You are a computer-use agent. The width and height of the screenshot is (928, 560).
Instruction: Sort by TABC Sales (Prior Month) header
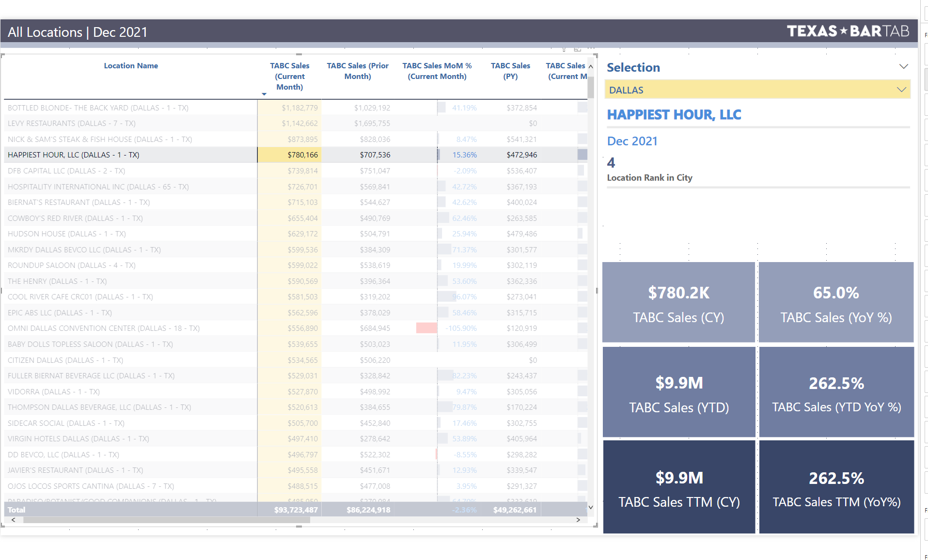358,71
